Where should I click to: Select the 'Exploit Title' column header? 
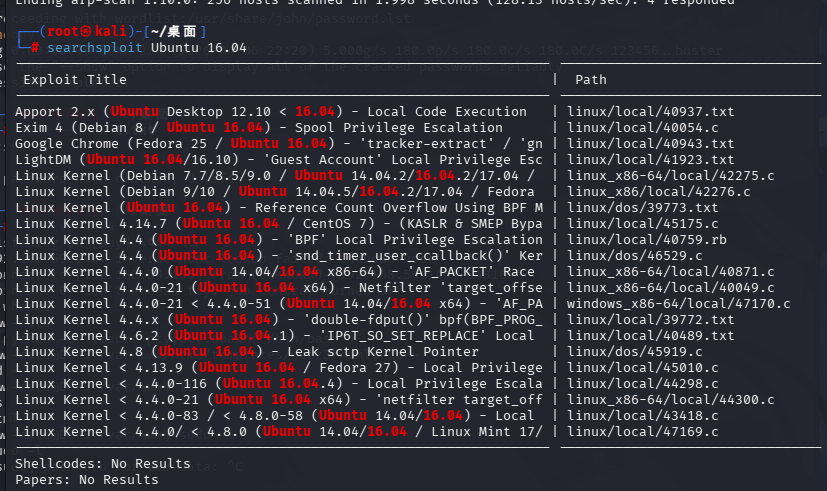coord(75,80)
